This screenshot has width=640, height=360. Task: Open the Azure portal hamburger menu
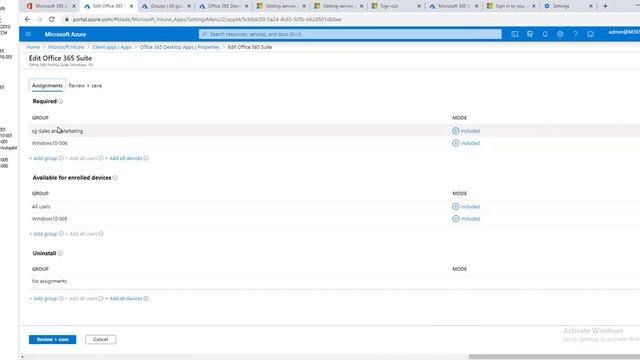coord(28,34)
